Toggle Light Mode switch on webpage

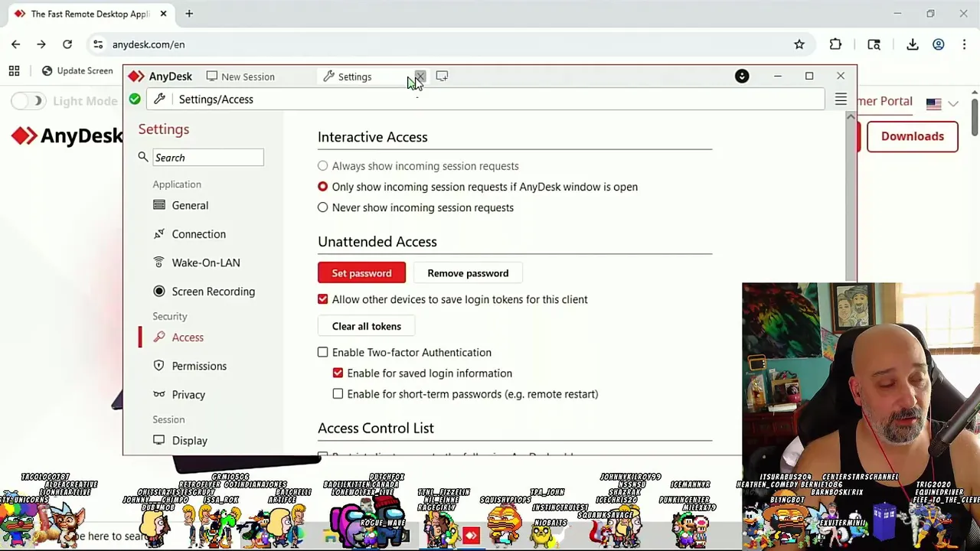point(28,101)
